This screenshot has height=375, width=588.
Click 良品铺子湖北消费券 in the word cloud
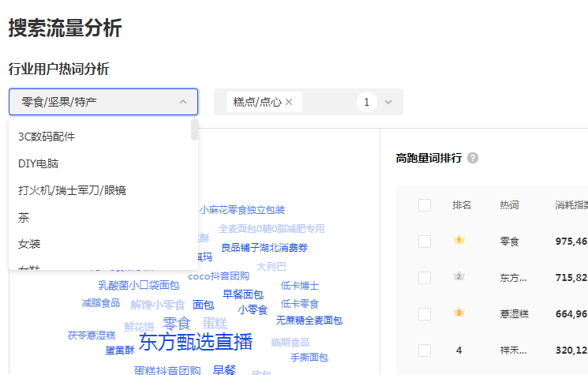(264, 248)
